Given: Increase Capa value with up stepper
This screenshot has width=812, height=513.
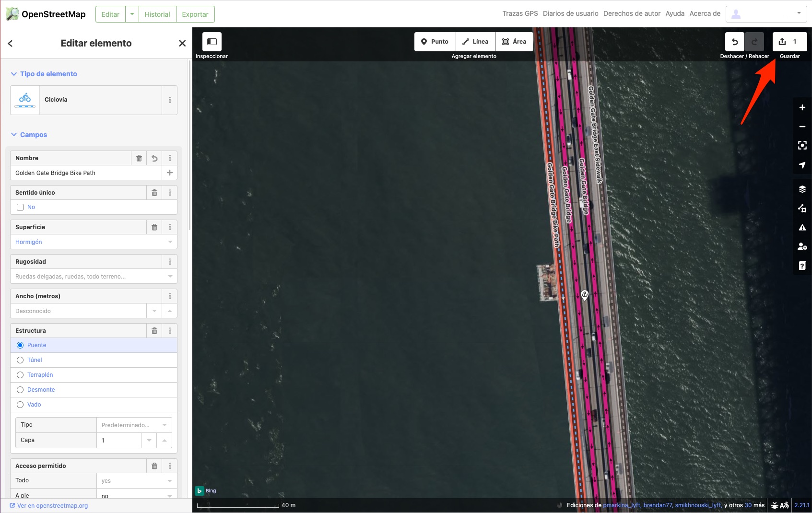Looking at the screenshot, I should pyautogui.click(x=164, y=440).
